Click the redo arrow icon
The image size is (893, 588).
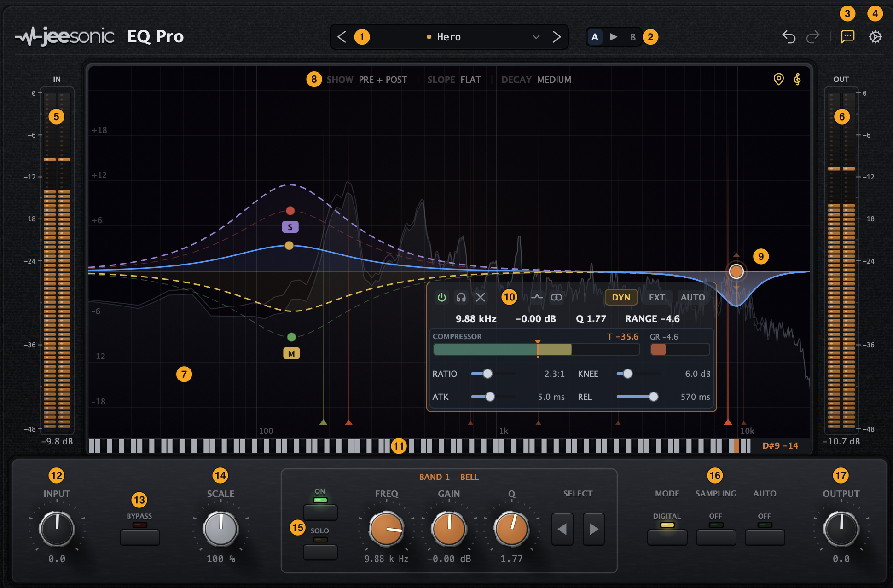tap(813, 37)
